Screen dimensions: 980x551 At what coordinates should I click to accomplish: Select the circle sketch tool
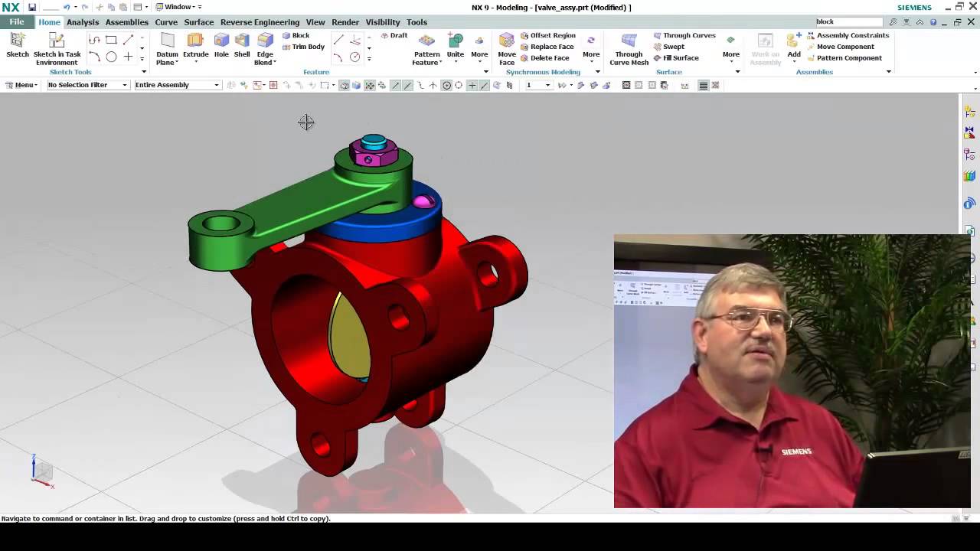(x=111, y=57)
